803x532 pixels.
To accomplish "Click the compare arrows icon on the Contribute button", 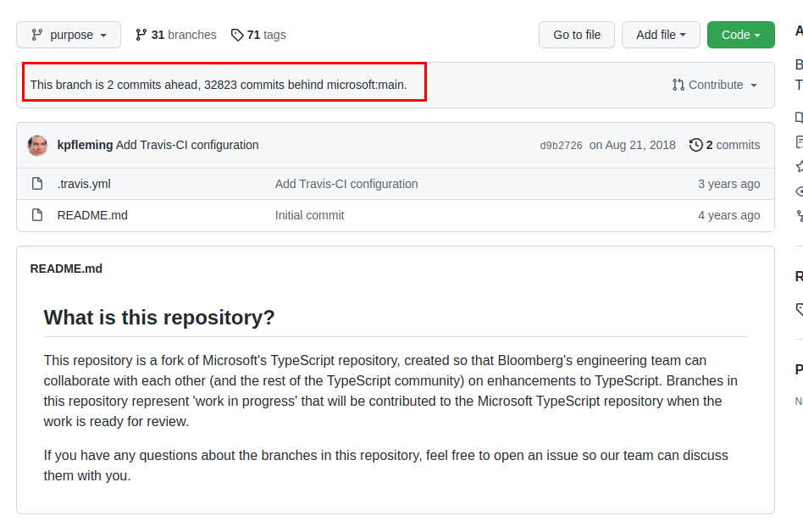I will coord(677,85).
